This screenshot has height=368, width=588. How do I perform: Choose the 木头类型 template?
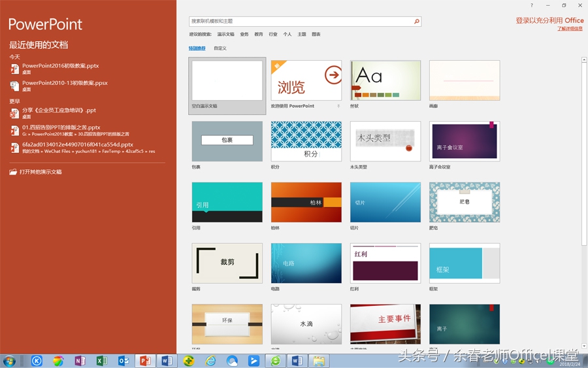tap(385, 141)
